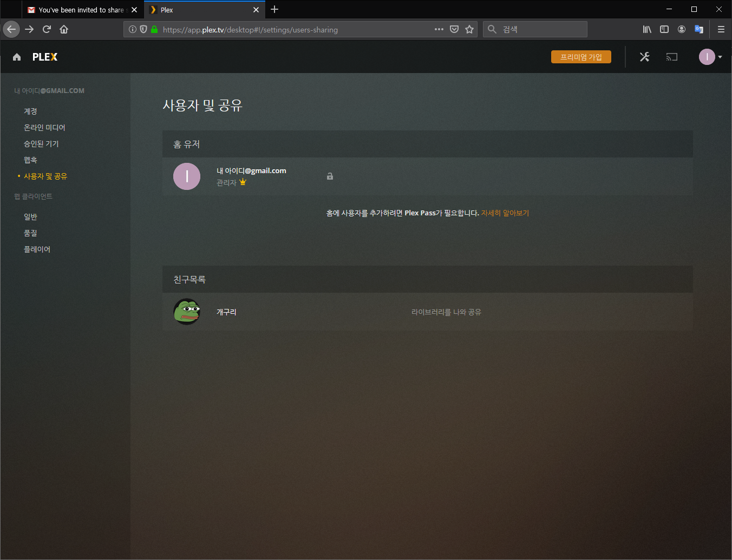Click the PLEX logo
This screenshot has height=560, width=732.
45,57
